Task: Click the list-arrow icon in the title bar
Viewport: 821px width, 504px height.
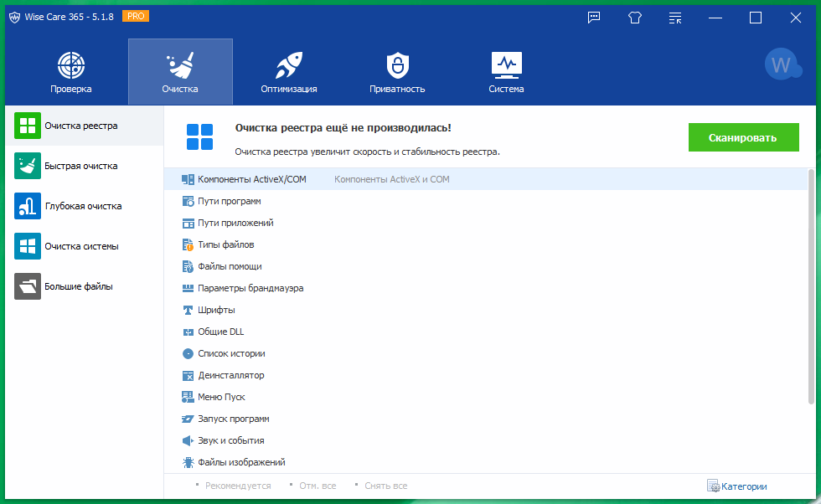Action: click(x=674, y=17)
